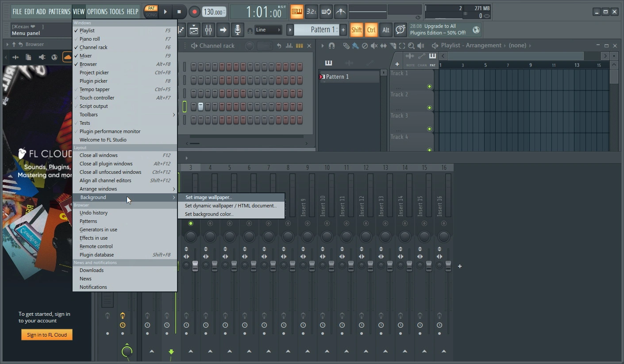Open the Line snap dropdown
Viewport: 624px width, 364px height.
(x=268, y=30)
